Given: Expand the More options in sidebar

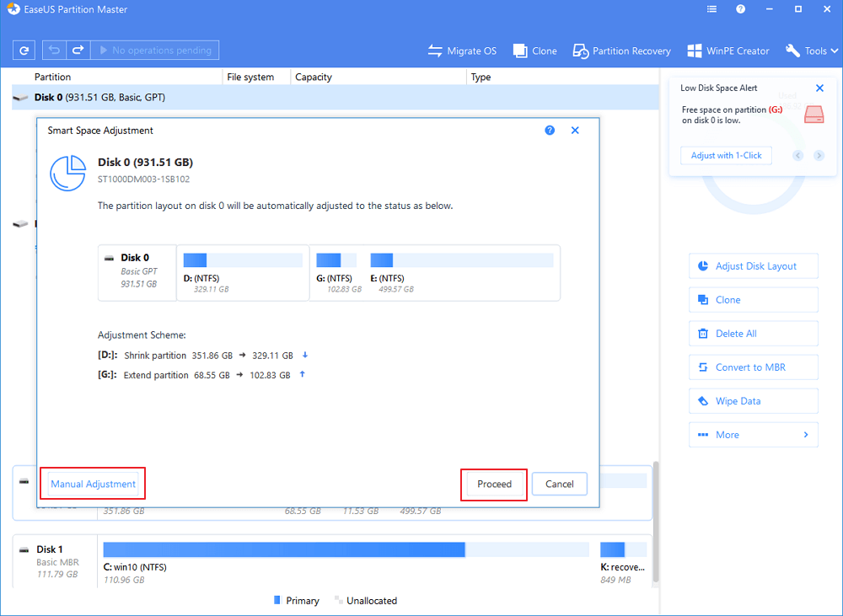Looking at the screenshot, I should click(x=753, y=435).
